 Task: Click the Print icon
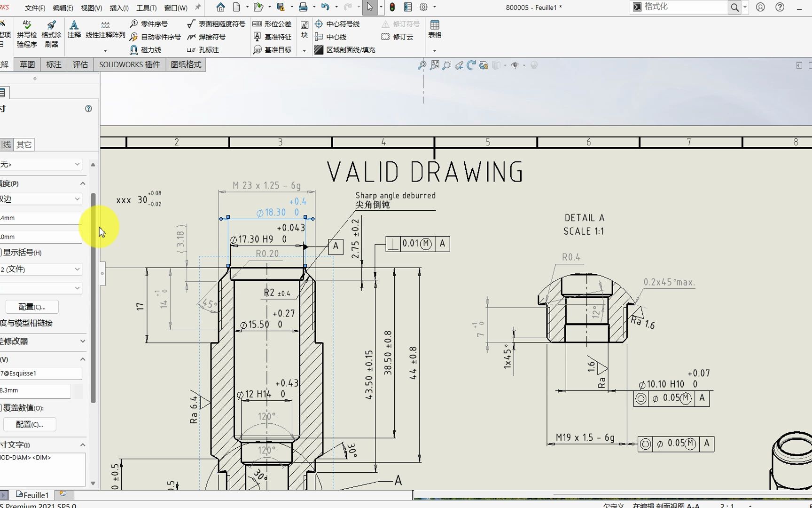coord(303,7)
